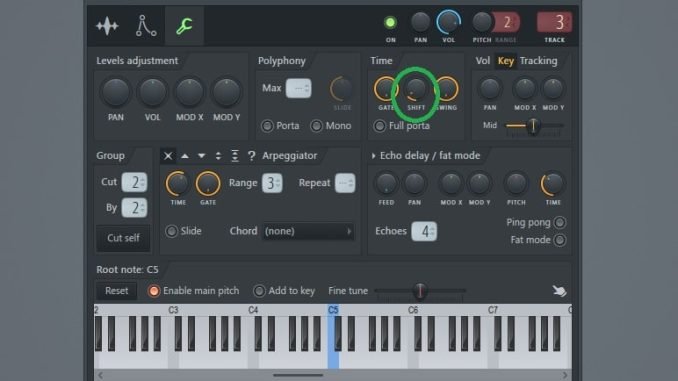Open the envelope/instrument settings tab
This screenshot has width=678, height=381.
[146, 26]
